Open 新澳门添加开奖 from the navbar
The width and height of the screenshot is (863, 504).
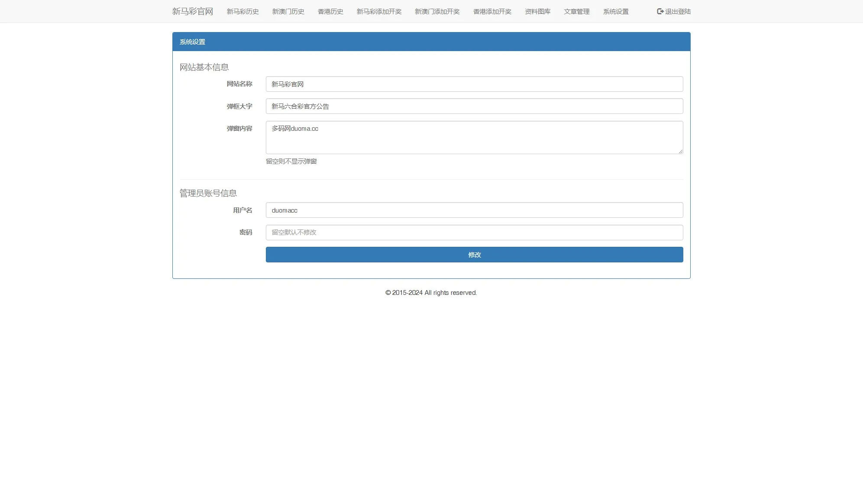[x=437, y=12]
